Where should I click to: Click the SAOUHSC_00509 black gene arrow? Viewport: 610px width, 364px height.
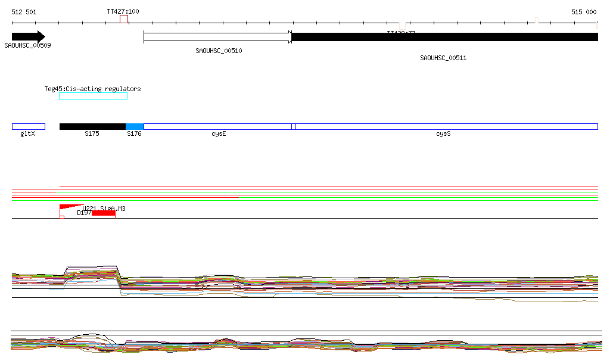[x=28, y=37]
